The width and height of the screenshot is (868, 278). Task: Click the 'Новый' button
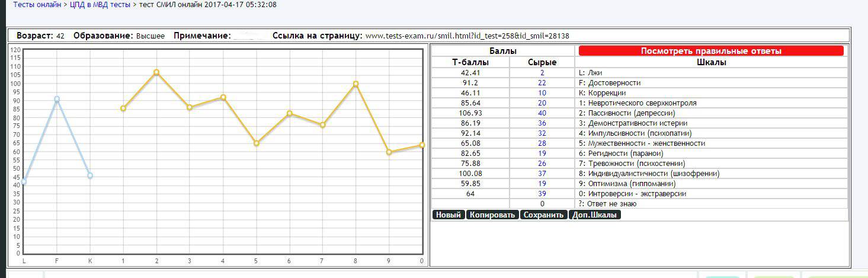tap(449, 215)
